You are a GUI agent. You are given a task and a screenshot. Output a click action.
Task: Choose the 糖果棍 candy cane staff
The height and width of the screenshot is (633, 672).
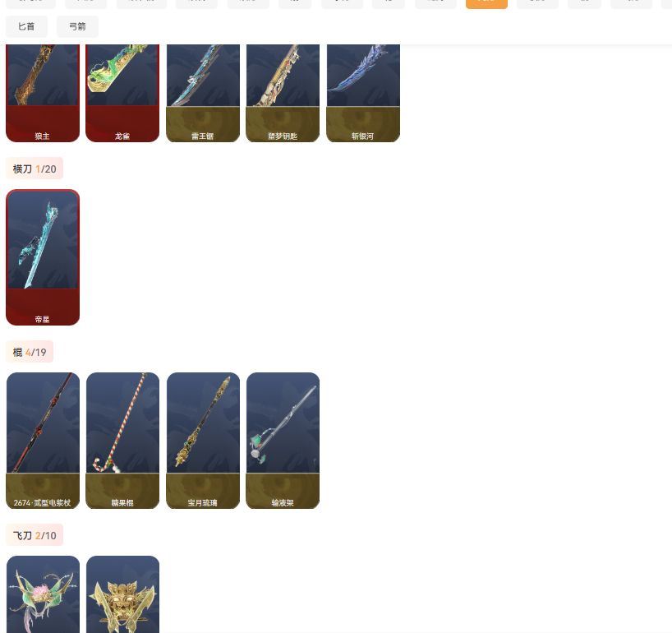122,441
